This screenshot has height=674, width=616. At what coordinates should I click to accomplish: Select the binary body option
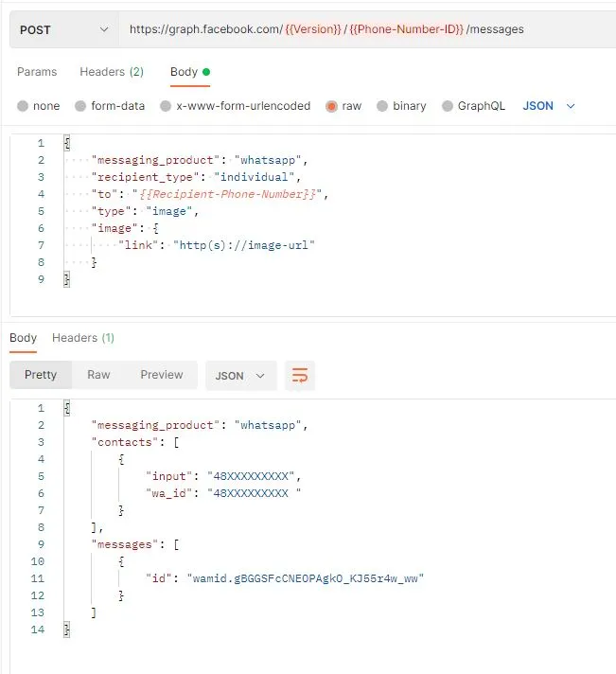click(382, 106)
